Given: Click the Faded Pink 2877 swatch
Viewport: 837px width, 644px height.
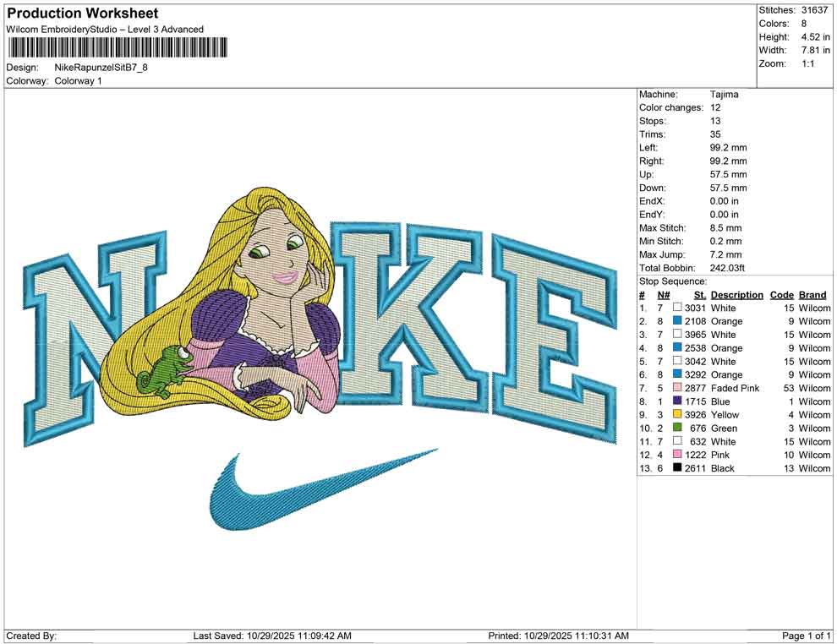Looking at the screenshot, I should click(676, 388).
